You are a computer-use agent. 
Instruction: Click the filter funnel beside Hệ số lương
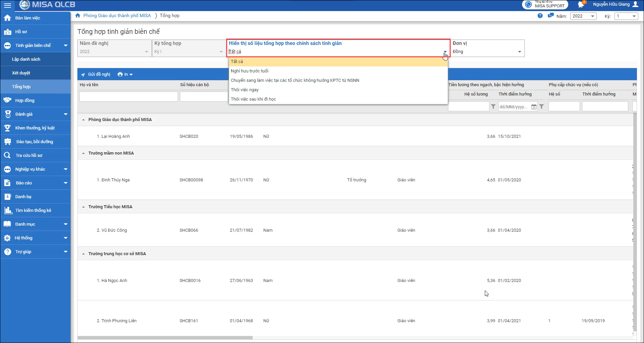click(493, 107)
